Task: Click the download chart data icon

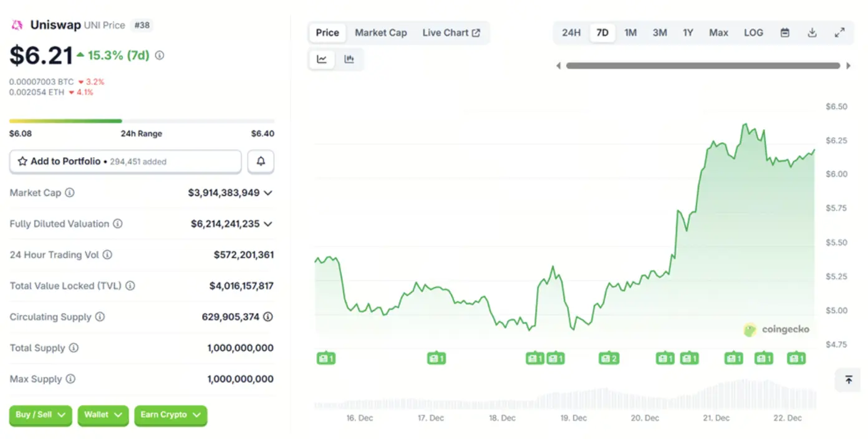Action: point(812,33)
